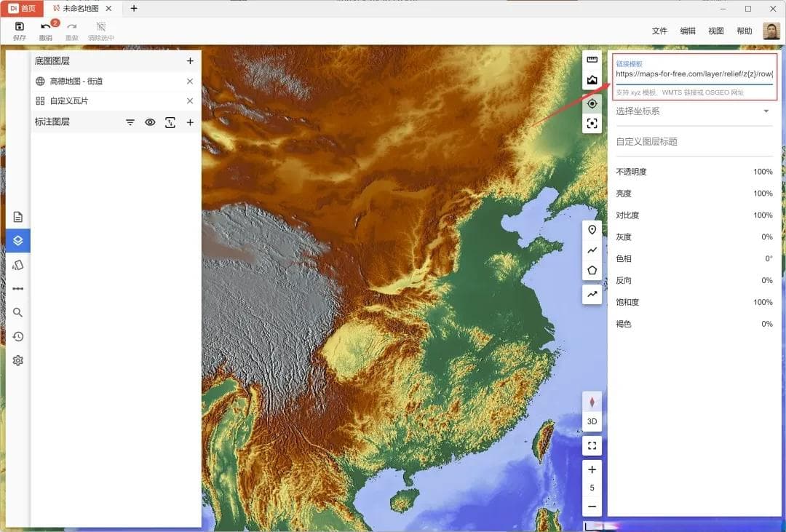Adjust the 对比度 value

click(763, 215)
